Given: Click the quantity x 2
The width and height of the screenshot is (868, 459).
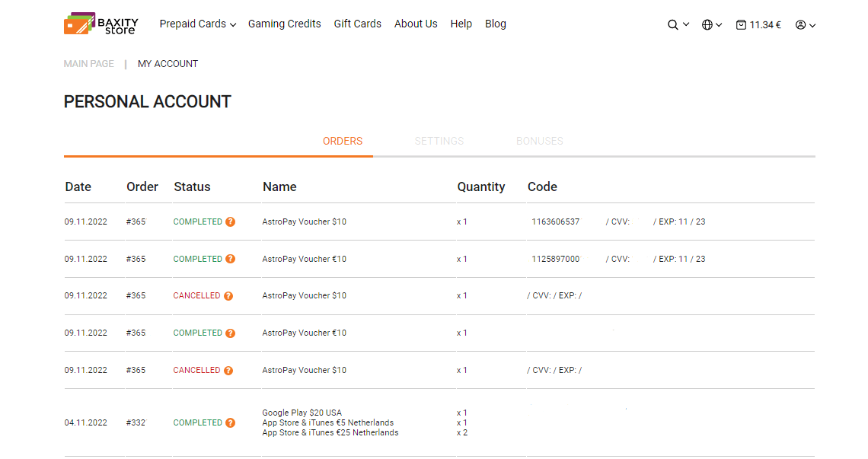Looking at the screenshot, I should coord(462,433).
